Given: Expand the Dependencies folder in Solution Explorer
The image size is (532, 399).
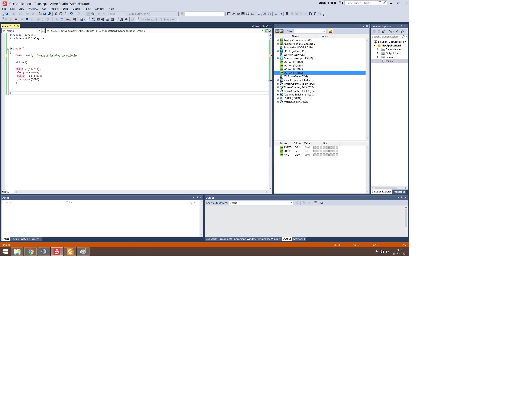Looking at the screenshot, I should (x=378, y=49).
